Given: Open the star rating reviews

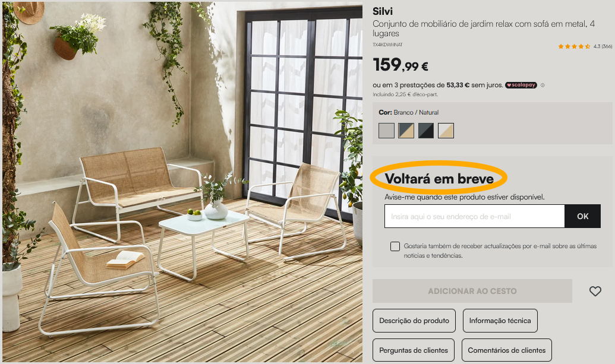Looking at the screenshot, I should click(x=574, y=46).
